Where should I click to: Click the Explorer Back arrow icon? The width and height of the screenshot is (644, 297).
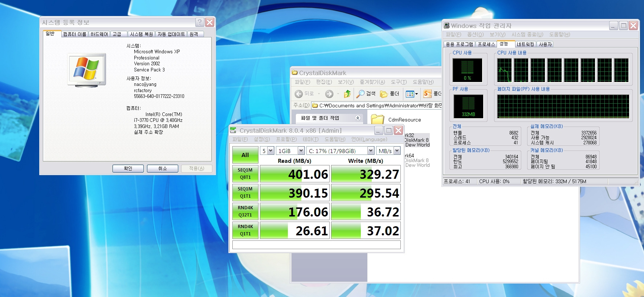point(298,94)
